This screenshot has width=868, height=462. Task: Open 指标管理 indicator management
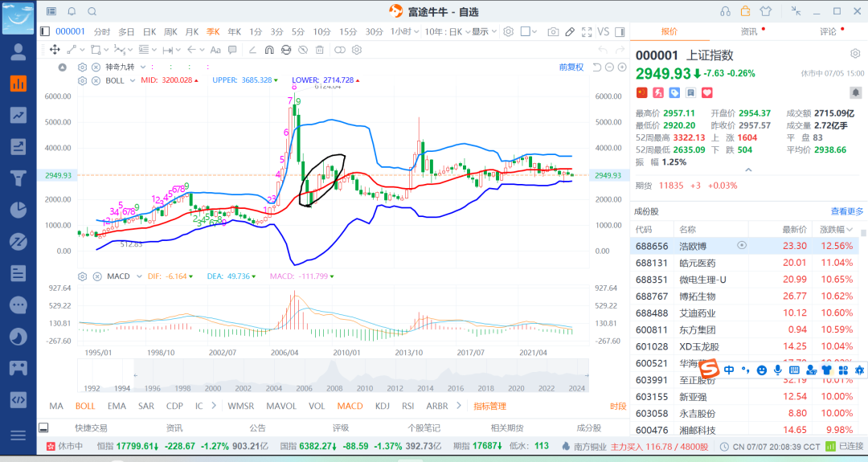(x=490, y=406)
